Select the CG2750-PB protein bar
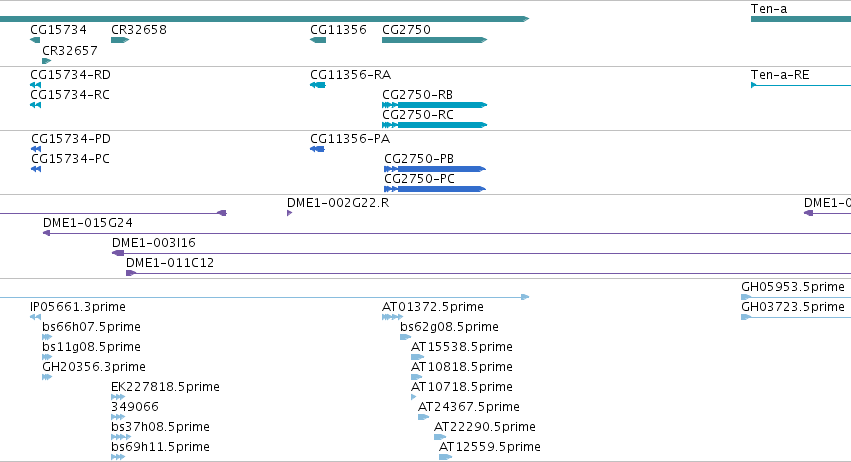 pyautogui.click(x=435, y=169)
